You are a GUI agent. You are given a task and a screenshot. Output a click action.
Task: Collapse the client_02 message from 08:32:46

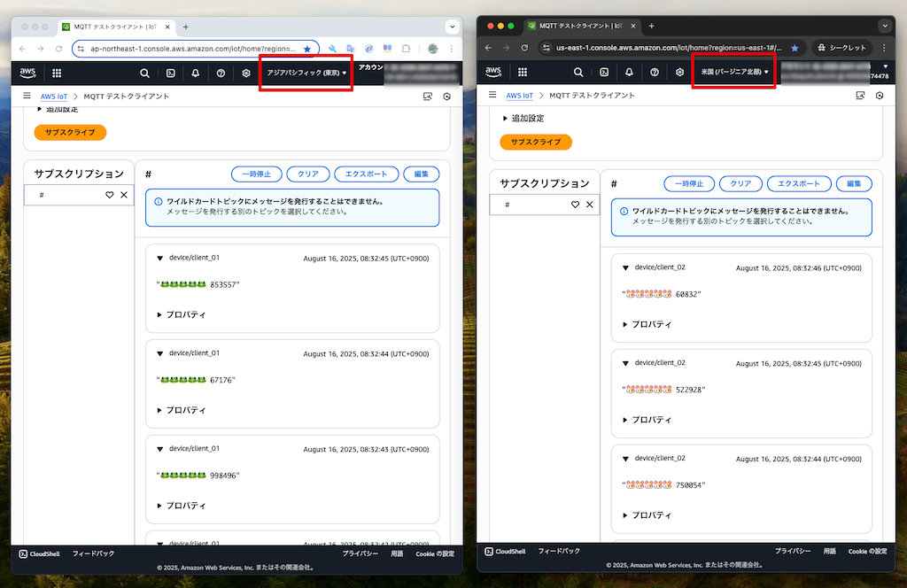pyautogui.click(x=625, y=267)
